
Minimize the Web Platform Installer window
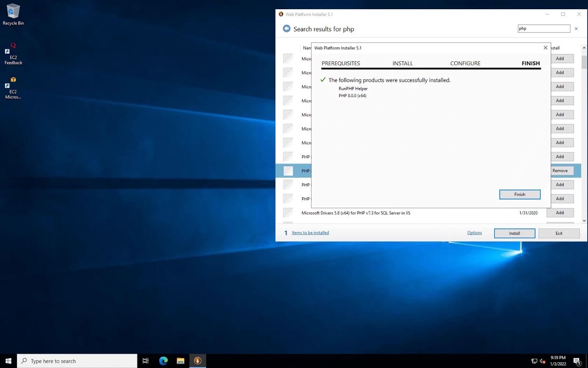(x=547, y=14)
